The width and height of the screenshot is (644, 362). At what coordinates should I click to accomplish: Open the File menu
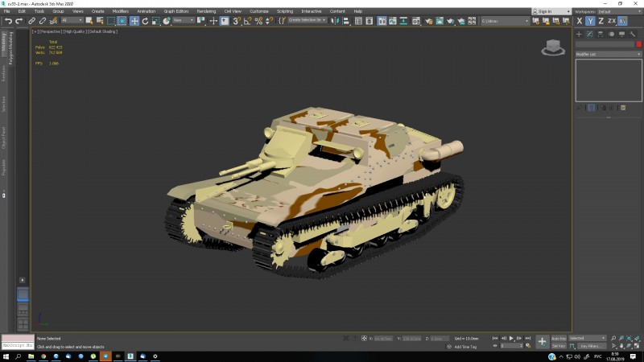coord(7,11)
